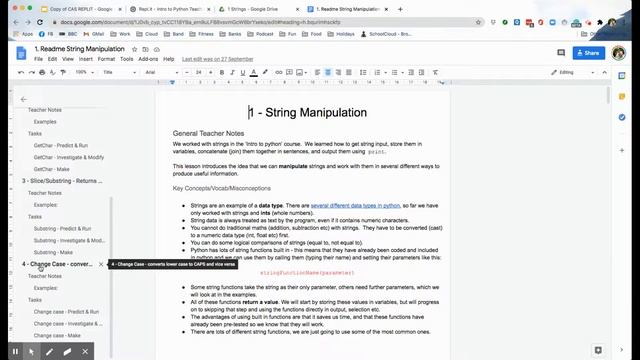Viewport: 640px width, 360px height.
Task: Star the document
Action: [x=134, y=49]
